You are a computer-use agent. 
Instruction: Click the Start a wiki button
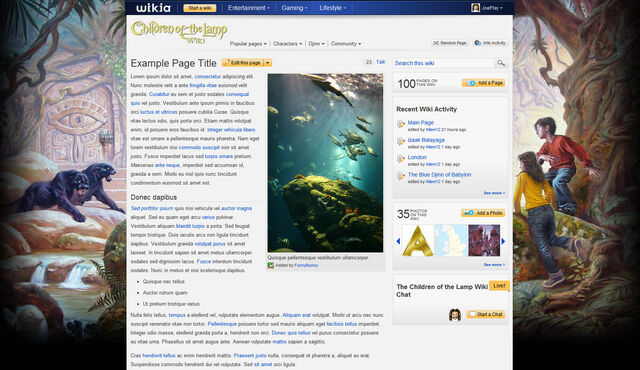pos(200,8)
